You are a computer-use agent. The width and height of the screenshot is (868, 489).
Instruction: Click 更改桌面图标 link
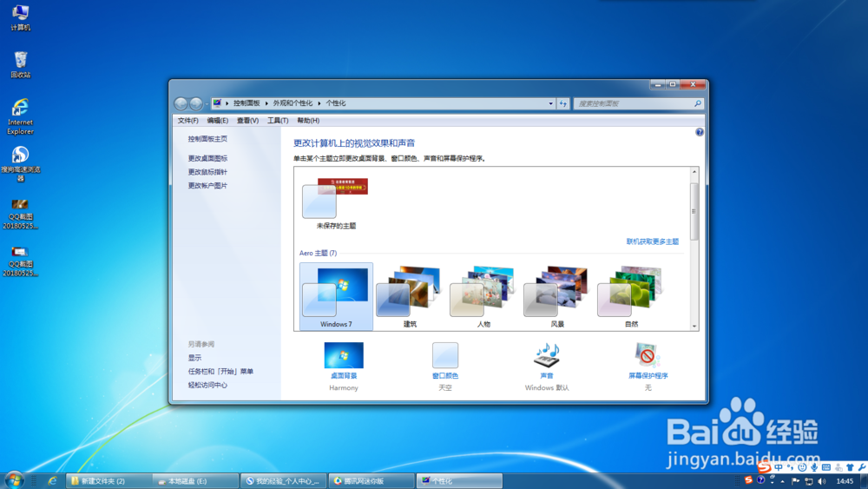coord(207,158)
